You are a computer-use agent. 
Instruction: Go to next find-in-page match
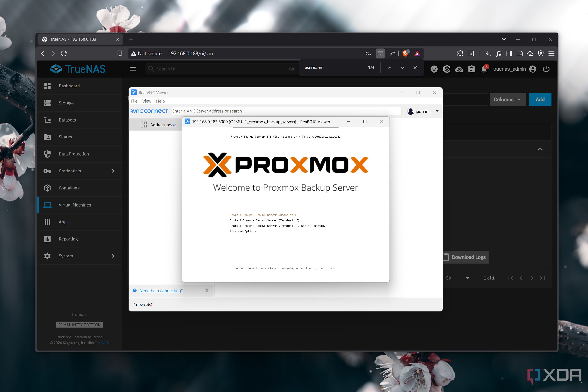click(402, 68)
